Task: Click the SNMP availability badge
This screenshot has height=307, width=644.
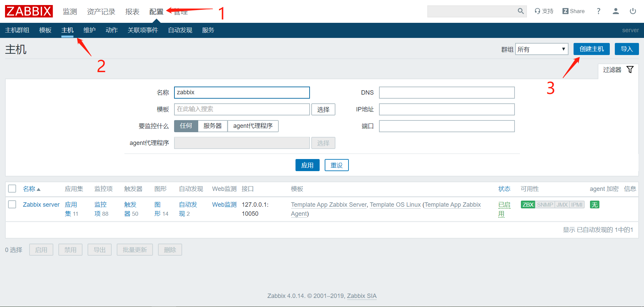Action: point(545,205)
